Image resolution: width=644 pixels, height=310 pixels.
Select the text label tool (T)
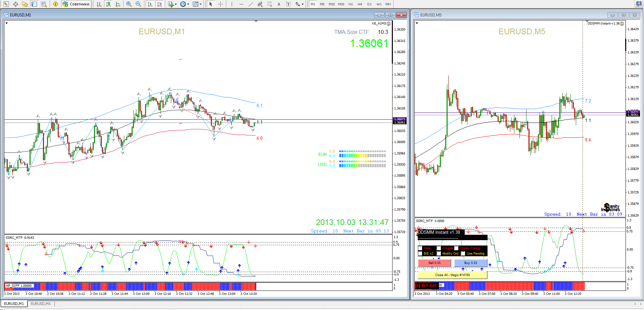288,4
